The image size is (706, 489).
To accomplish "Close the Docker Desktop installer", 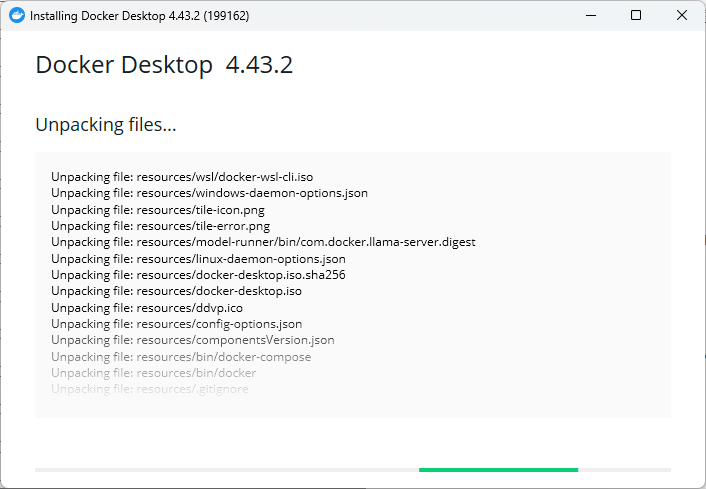I will coord(682,16).
